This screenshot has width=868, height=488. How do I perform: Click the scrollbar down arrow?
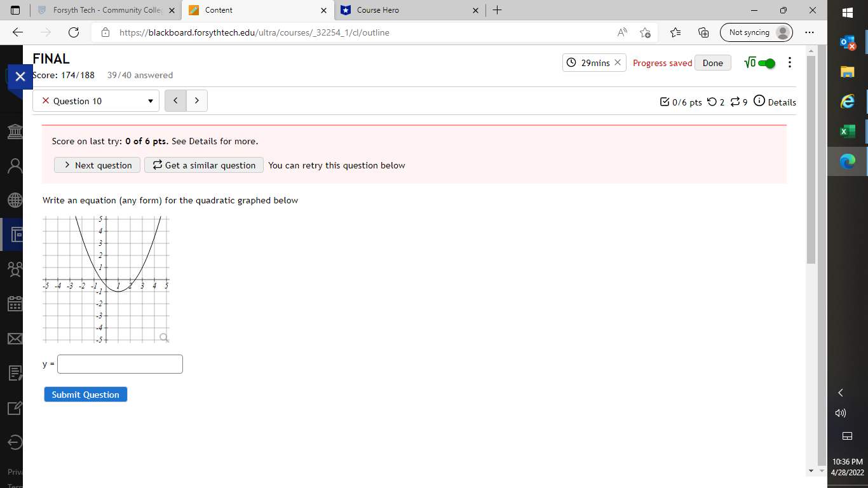pos(811,471)
